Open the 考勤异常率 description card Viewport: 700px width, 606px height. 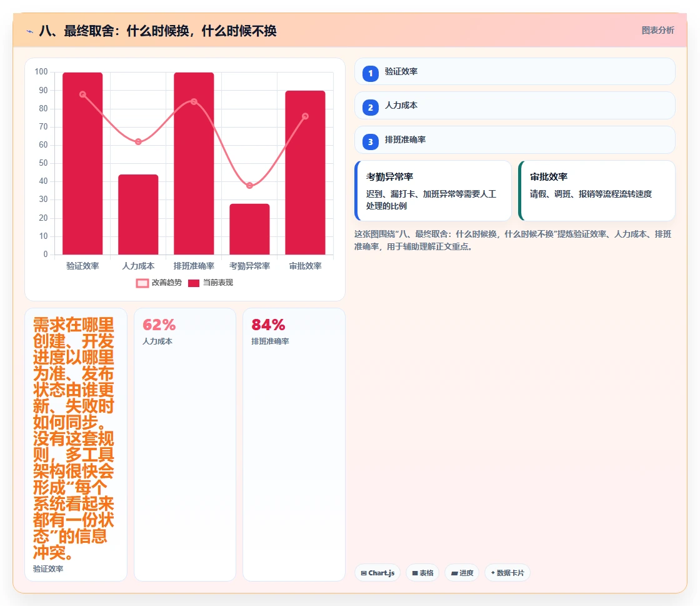433,191
